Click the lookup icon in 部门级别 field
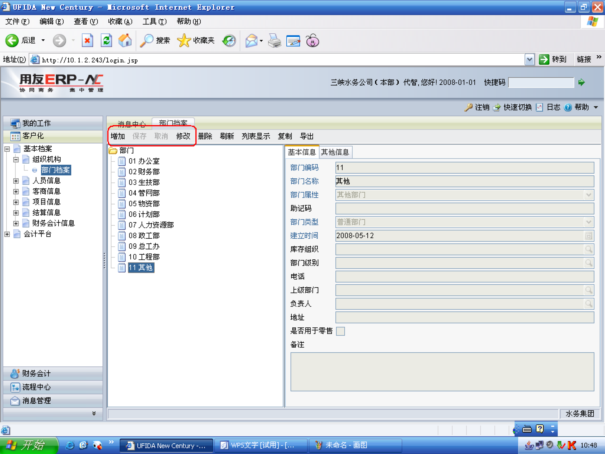 [588, 263]
